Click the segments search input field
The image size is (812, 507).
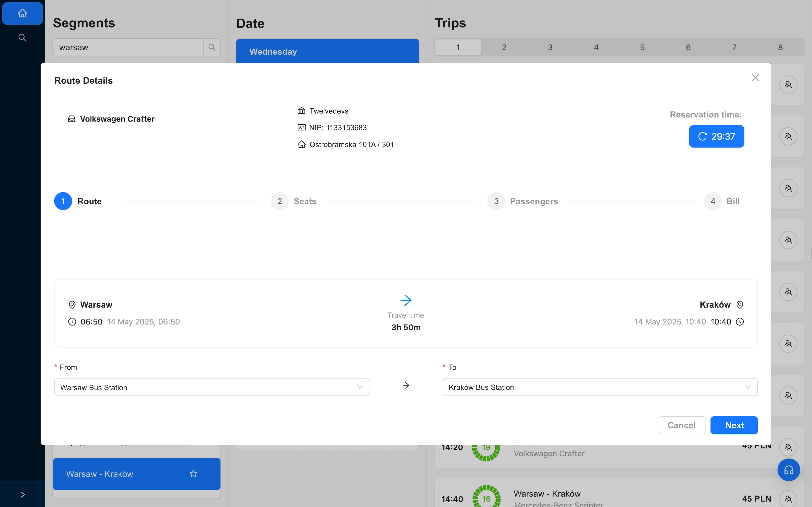pyautogui.click(x=128, y=47)
